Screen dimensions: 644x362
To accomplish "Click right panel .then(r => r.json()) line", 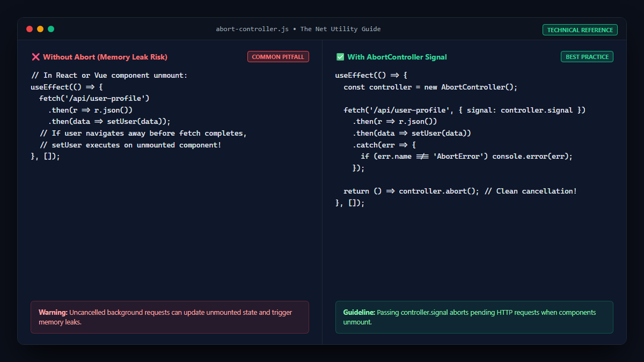I will tap(395, 122).
